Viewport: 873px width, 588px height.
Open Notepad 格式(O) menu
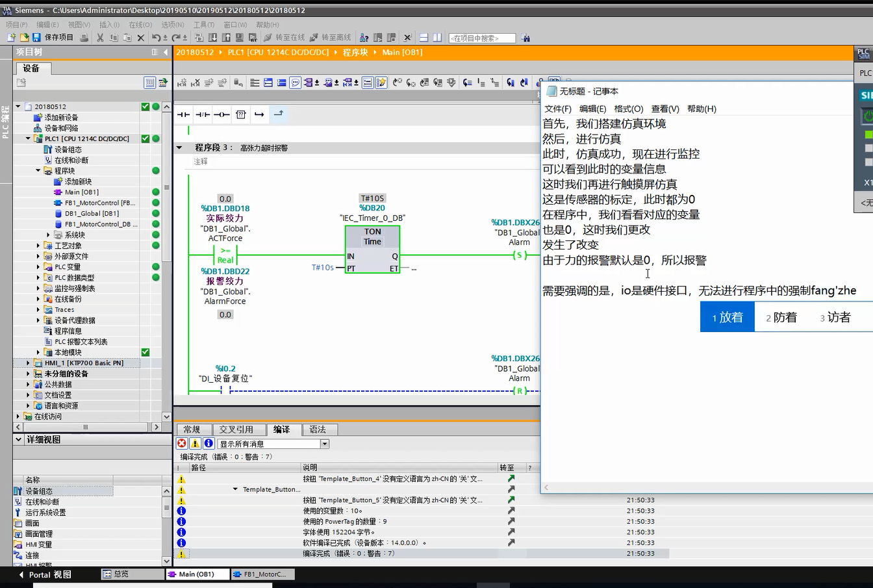coord(629,109)
